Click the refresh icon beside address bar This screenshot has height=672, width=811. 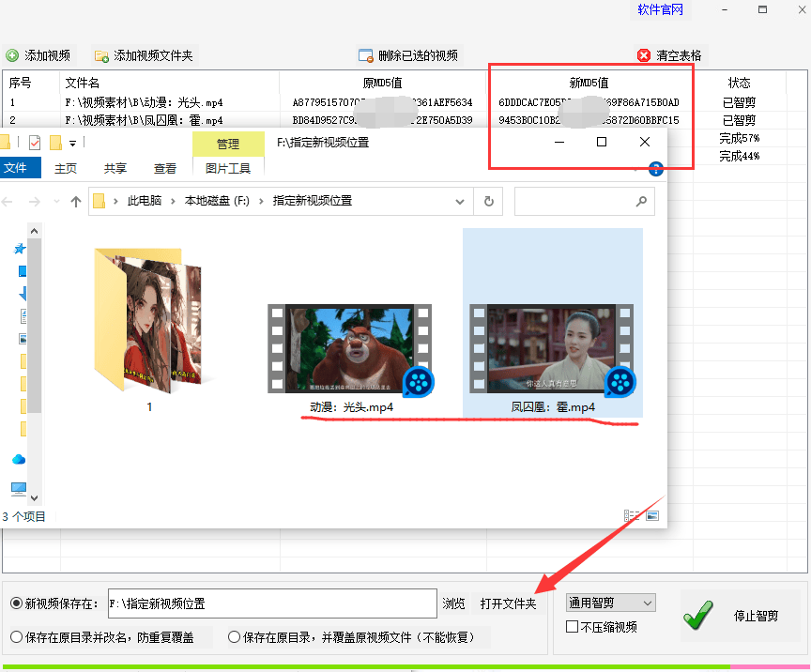pyautogui.click(x=488, y=201)
